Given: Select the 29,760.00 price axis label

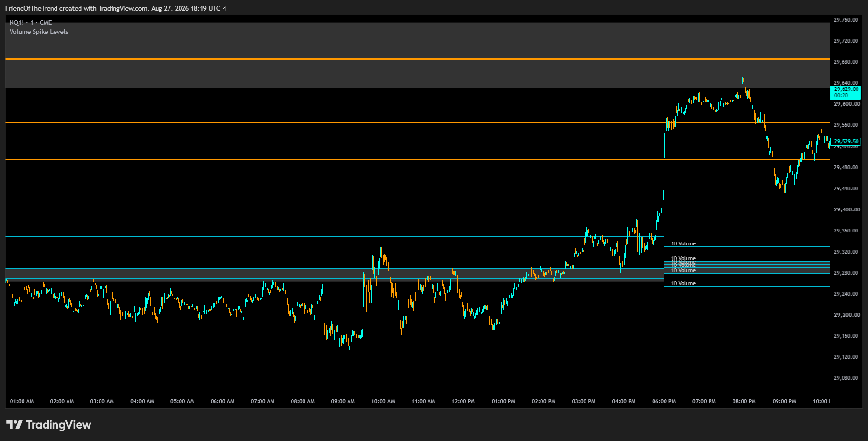Looking at the screenshot, I should 846,20.
